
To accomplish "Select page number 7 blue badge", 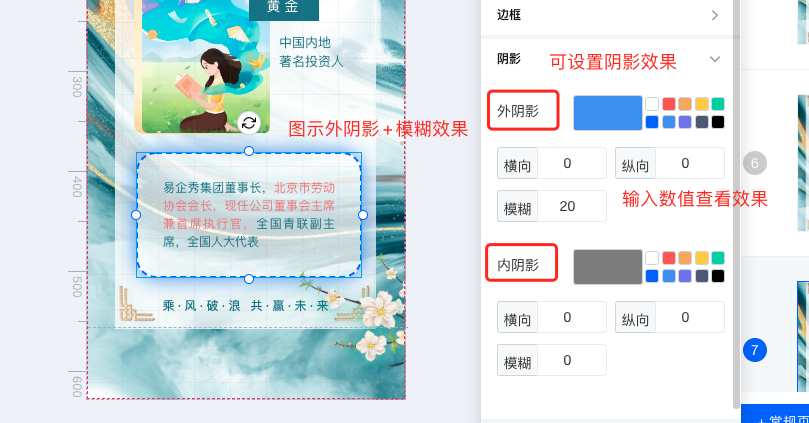I will (x=755, y=350).
